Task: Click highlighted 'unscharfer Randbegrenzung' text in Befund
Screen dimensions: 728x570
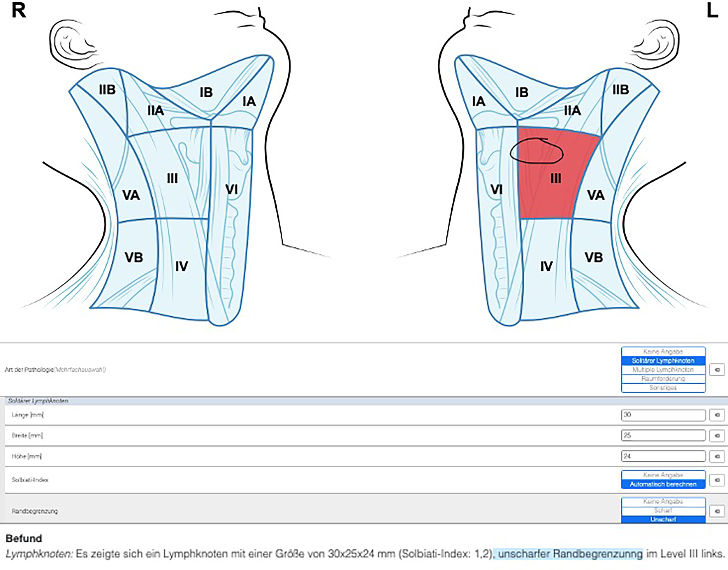Action: coord(570,554)
